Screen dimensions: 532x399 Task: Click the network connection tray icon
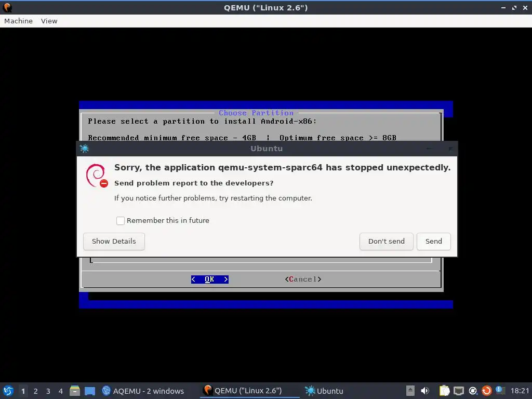point(459,391)
